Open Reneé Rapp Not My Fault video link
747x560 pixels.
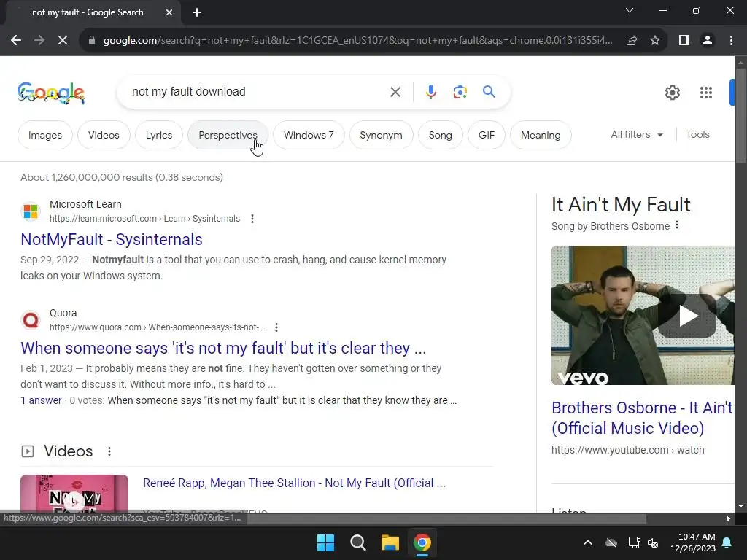pos(295,483)
